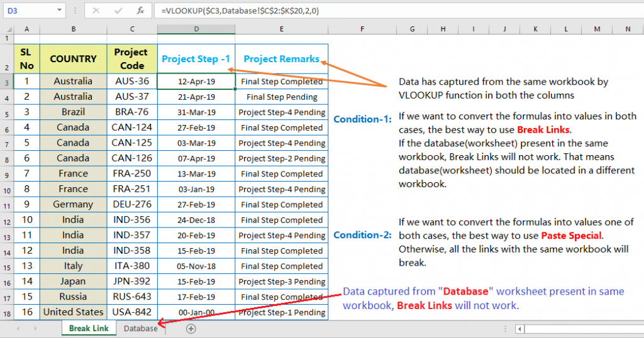
Task: Switch to the Database sheet tab
Action: click(140, 329)
